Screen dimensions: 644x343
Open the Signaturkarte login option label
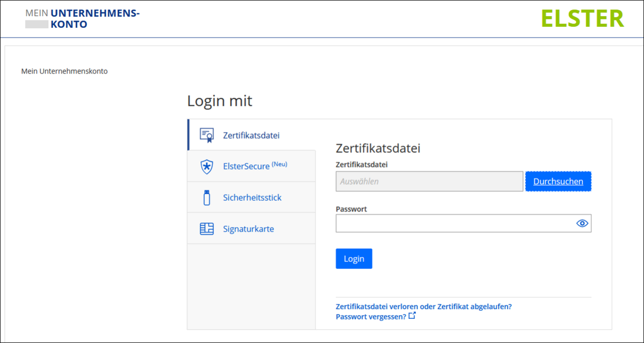tap(248, 229)
